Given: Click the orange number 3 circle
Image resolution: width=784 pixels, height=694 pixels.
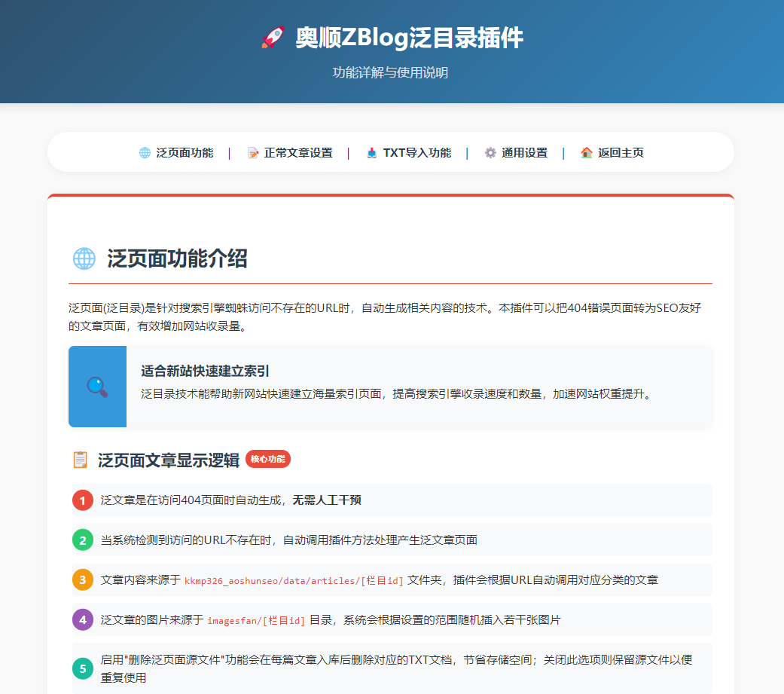Looking at the screenshot, I should coord(83,580).
